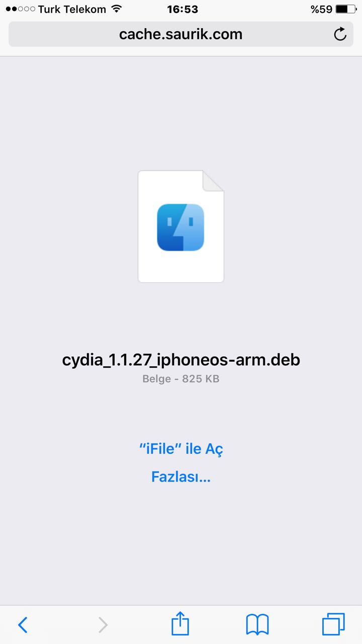362x644 pixels.
Task: Tap the folded corner of document icon
Action: tap(213, 181)
